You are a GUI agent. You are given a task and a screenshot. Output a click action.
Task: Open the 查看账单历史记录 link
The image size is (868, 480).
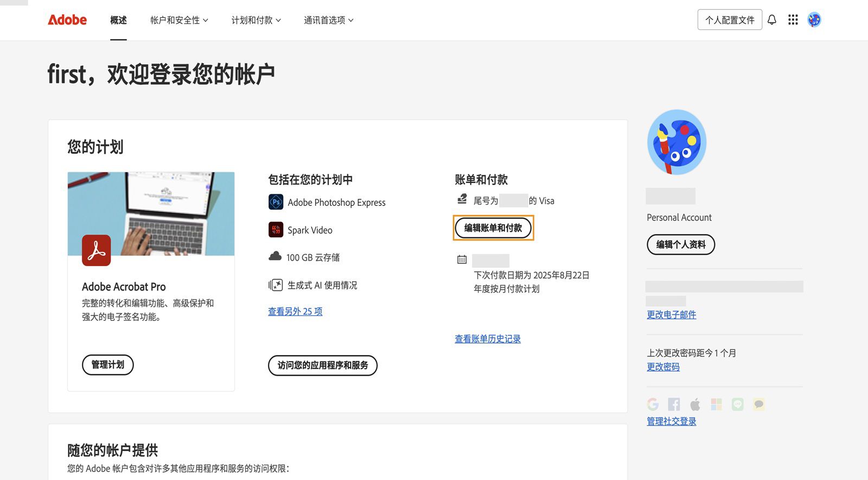pyautogui.click(x=488, y=338)
